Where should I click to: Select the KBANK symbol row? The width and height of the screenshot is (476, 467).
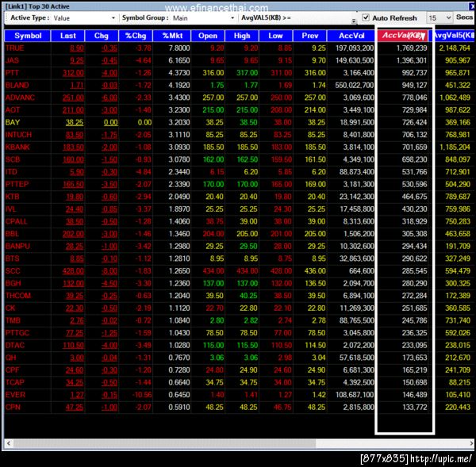click(240, 147)
